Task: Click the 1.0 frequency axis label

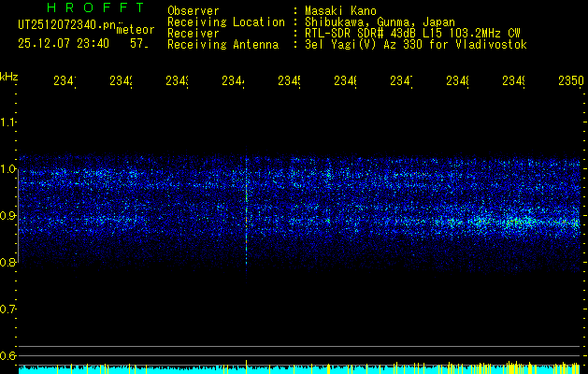Action: click(7, 169)
